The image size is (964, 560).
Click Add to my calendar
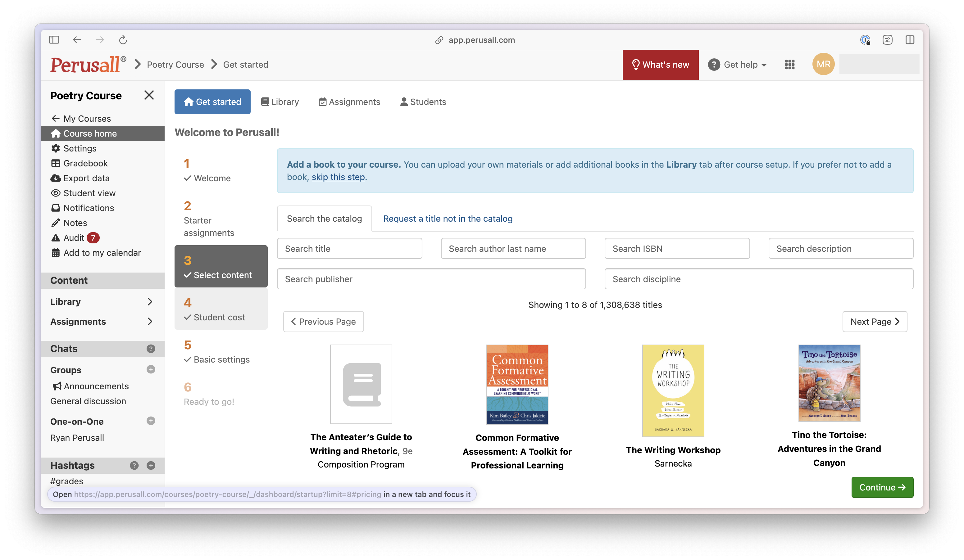tap(96, 253)
